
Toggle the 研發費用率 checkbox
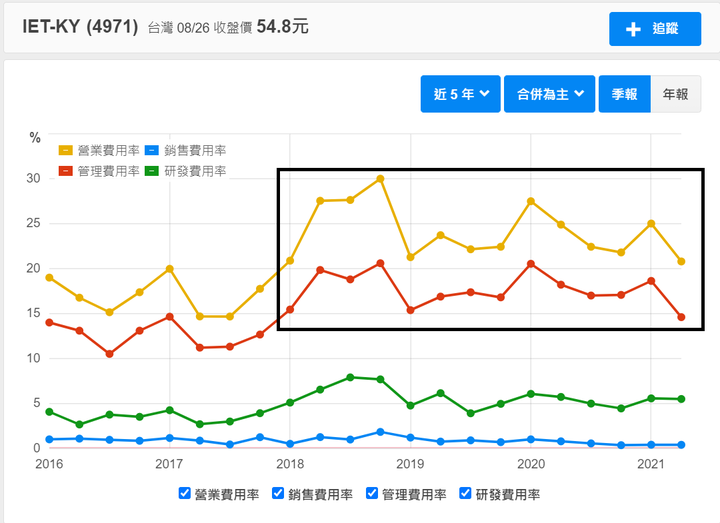(x=465, y=493)
